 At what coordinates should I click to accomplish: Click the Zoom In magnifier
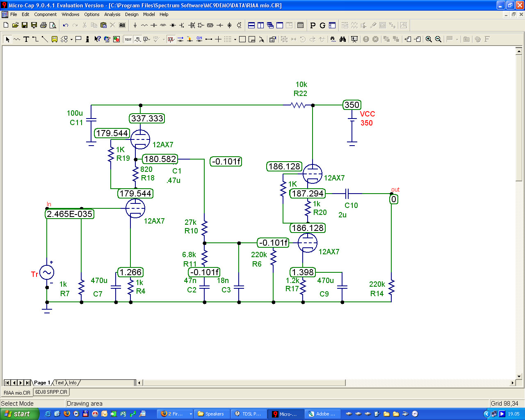pyautogui.click(x=429, y=39)
